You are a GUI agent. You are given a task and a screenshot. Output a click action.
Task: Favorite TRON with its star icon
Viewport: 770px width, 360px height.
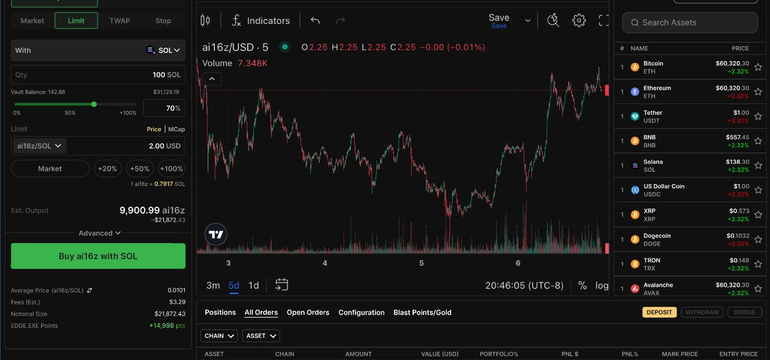[x=758, y=264]
